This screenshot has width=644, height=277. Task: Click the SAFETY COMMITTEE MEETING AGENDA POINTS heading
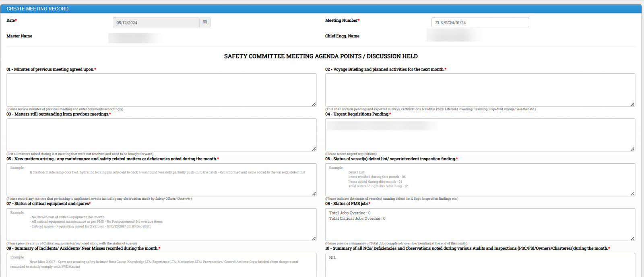pos(321,56)
